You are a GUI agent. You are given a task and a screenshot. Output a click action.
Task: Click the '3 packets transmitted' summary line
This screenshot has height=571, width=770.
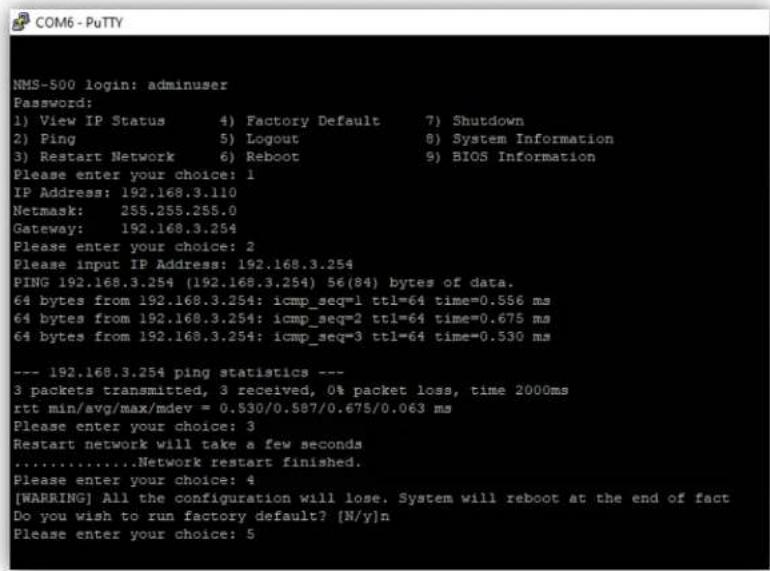(x=291, y=390)
